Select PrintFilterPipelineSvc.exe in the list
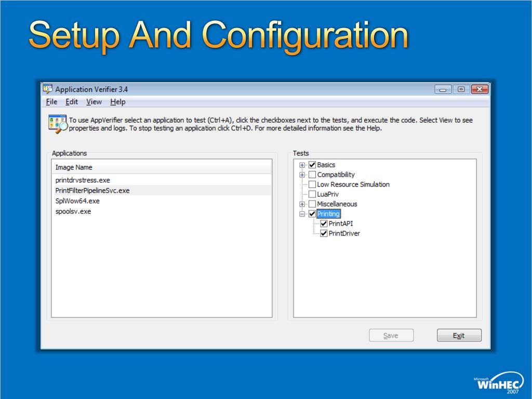 point(162,190)
